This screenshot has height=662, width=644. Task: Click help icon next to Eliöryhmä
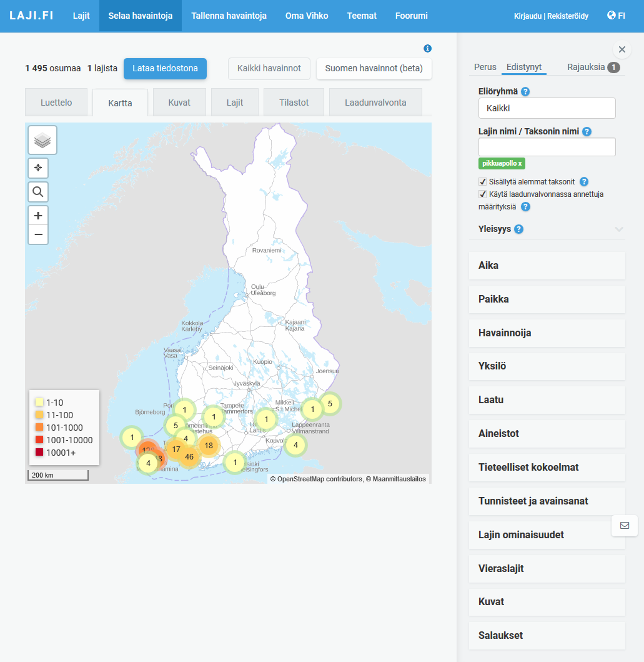pyautogui.click(x=525, y=92)
